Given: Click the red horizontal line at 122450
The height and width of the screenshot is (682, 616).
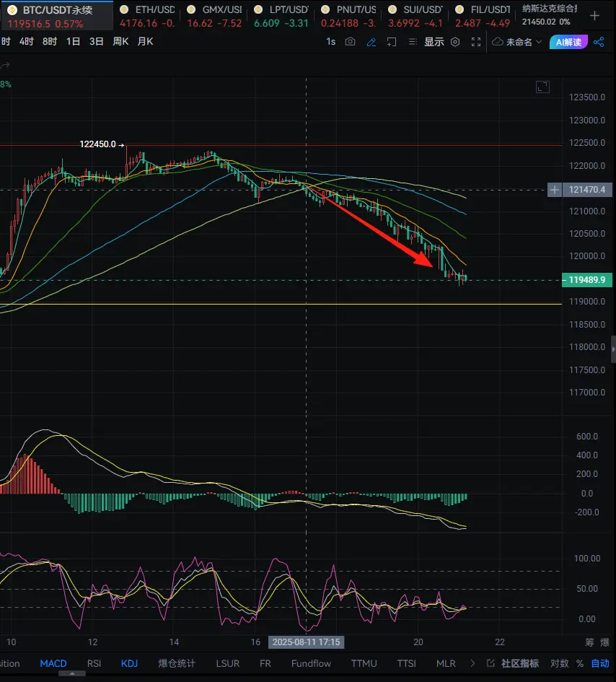Looking at the screenshot, I should pos(281,145).
